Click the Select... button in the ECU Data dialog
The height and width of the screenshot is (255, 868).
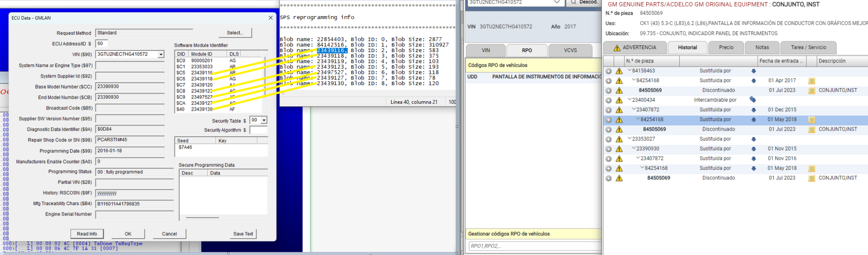pos(235,33)
